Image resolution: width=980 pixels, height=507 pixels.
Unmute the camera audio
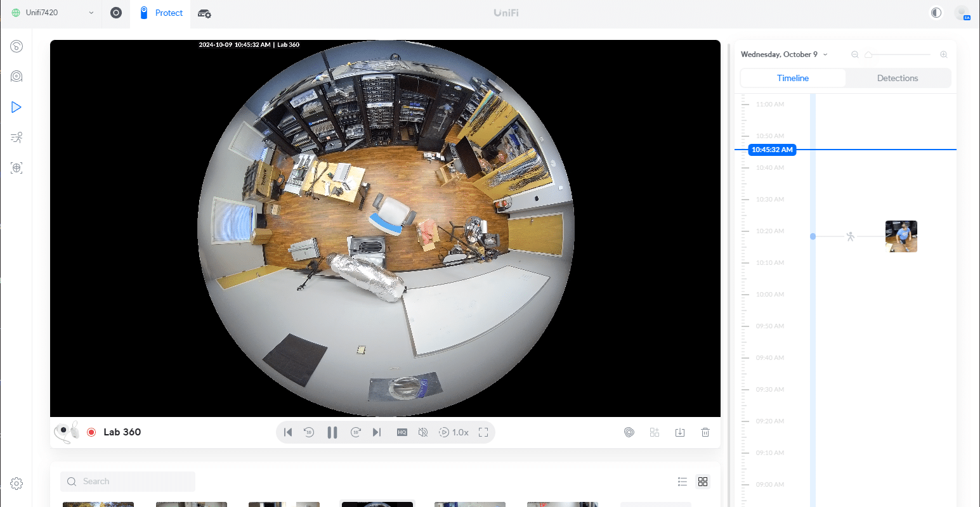[x=423, y=432]
